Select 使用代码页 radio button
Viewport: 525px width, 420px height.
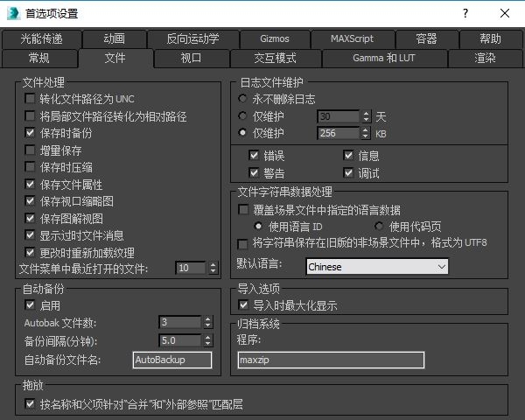pos(379,227)
